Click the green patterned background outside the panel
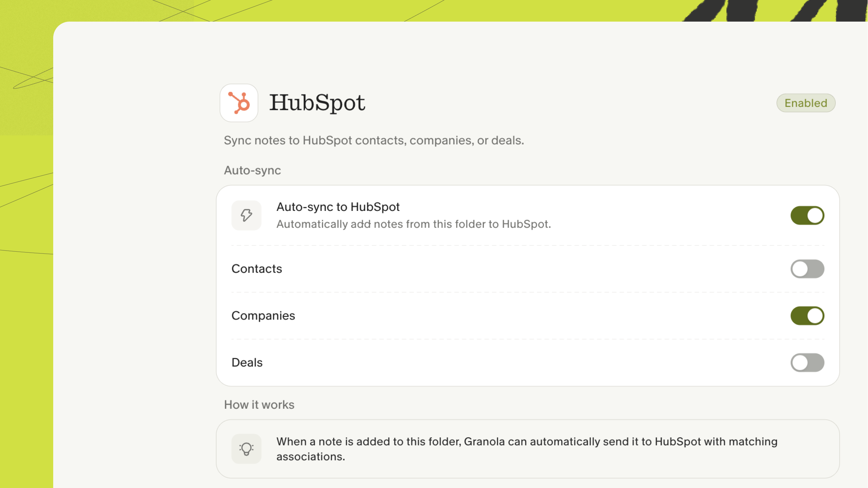This screenshot has height=488, width=868. [x=26, y=309]
